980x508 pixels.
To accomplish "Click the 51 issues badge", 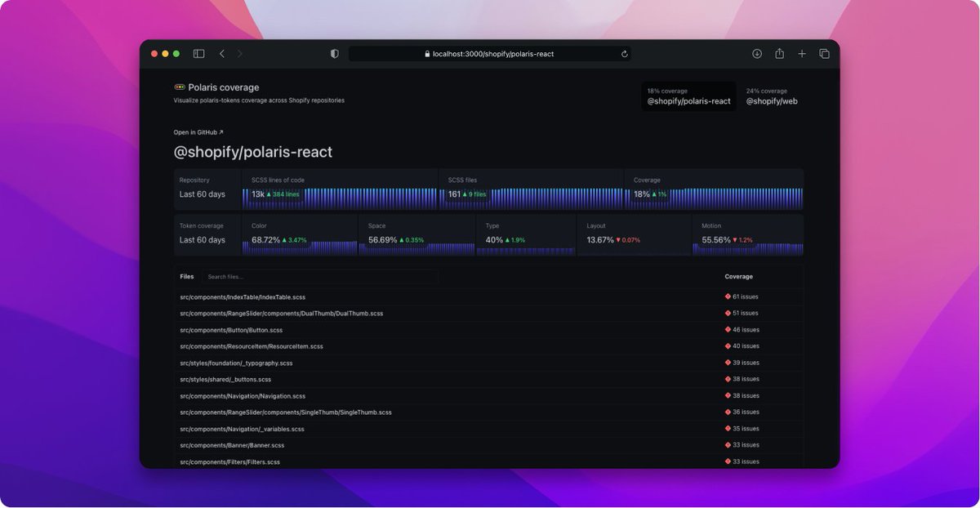I will click(742, 314).
